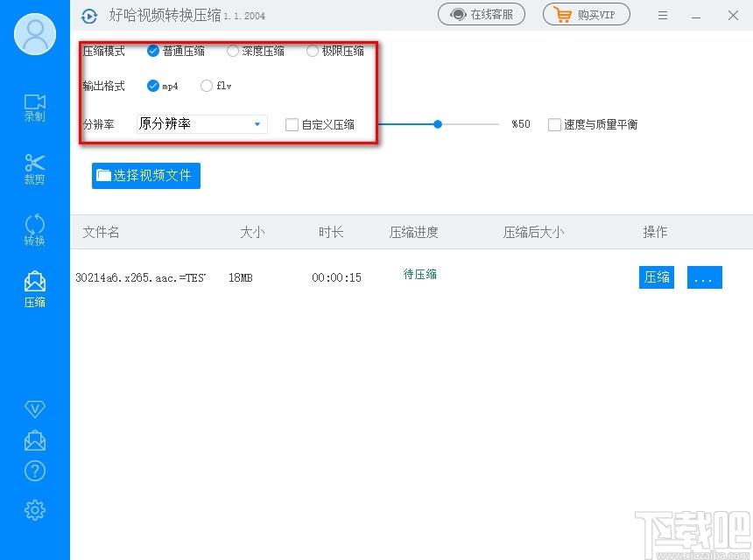Click the 压缩进度 column header
The image size is (753, 560).
413,232
